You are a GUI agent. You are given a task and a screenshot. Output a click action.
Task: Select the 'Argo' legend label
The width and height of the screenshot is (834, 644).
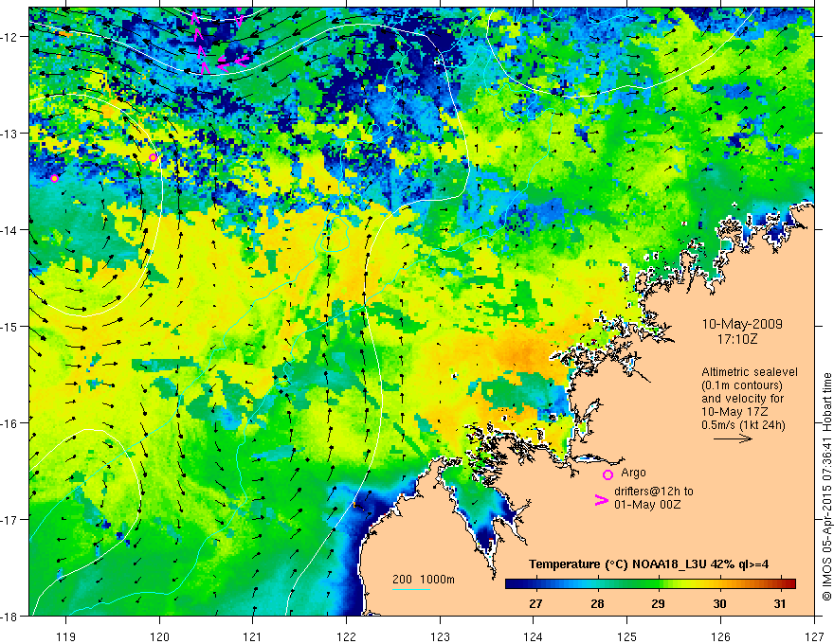coord(633,473)
